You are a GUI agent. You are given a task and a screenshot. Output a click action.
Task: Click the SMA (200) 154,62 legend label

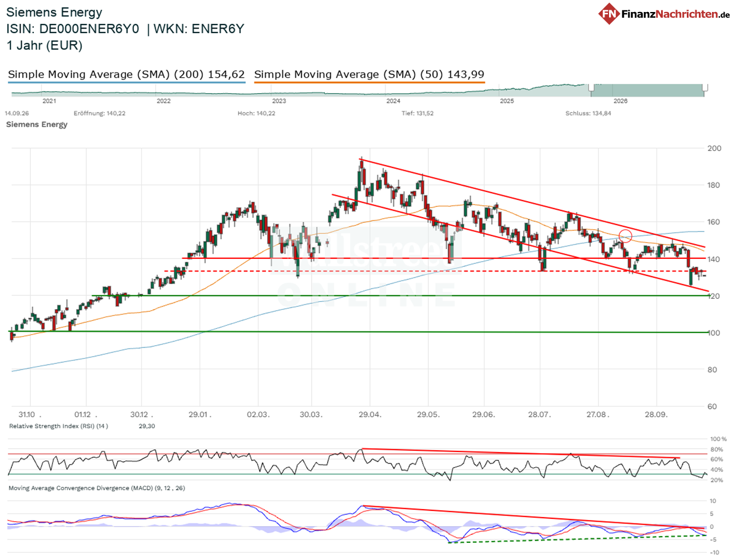coord(126,74)
